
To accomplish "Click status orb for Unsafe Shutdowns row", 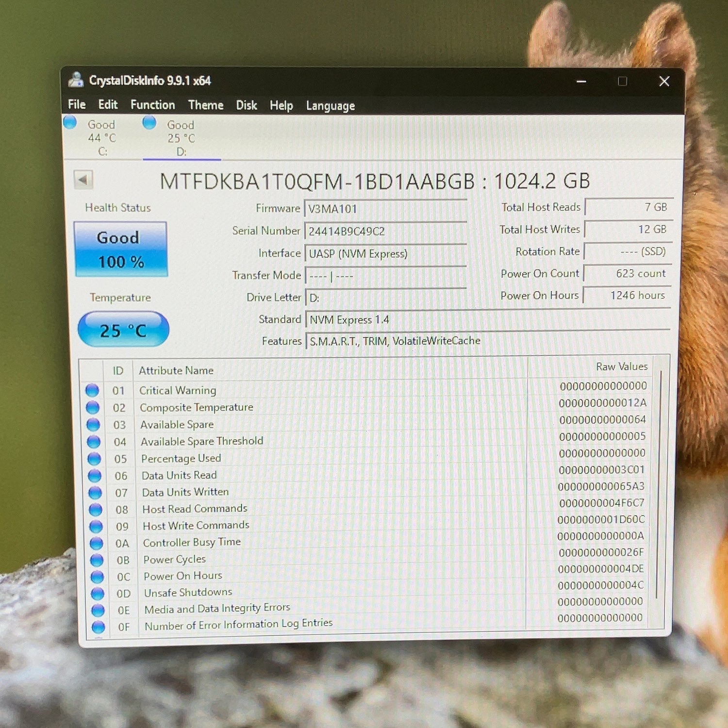I will [x=98, y=594].
